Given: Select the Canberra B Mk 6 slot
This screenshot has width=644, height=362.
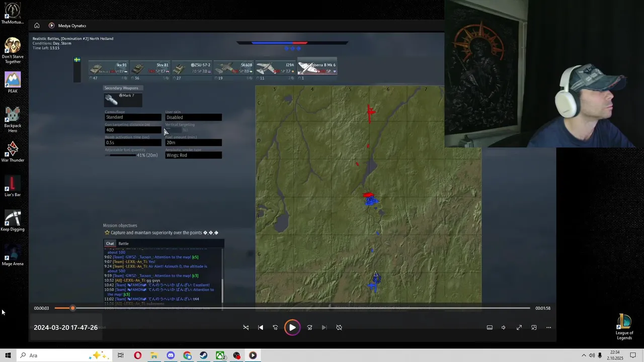Looking at the screenshot, I should 317,69.
